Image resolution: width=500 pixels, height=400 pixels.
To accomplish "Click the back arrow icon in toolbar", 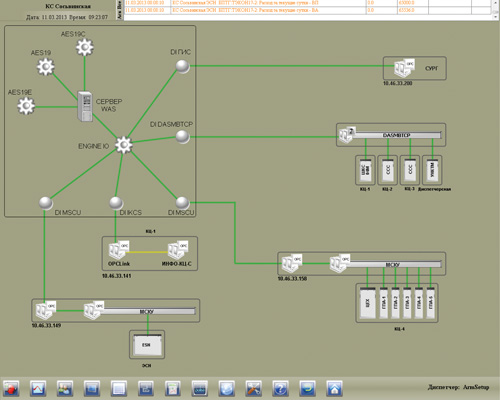I will pos(307,388).
